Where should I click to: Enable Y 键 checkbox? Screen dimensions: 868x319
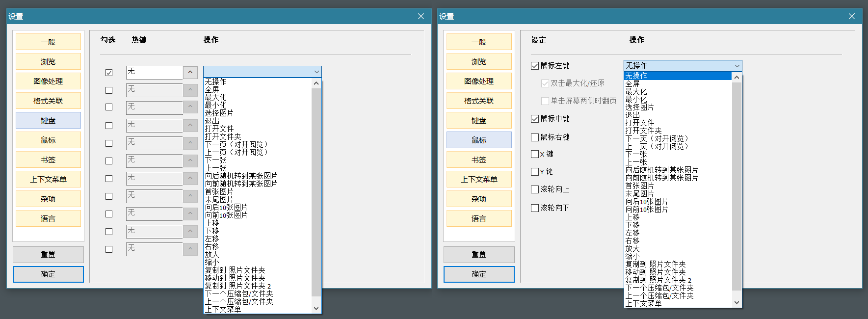[535, 171]
